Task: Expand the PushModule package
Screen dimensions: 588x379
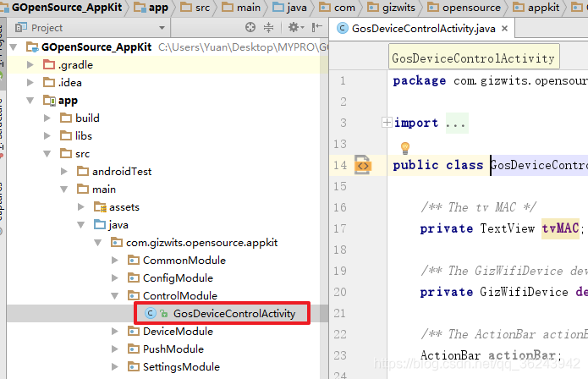Action: pos(115,349)
